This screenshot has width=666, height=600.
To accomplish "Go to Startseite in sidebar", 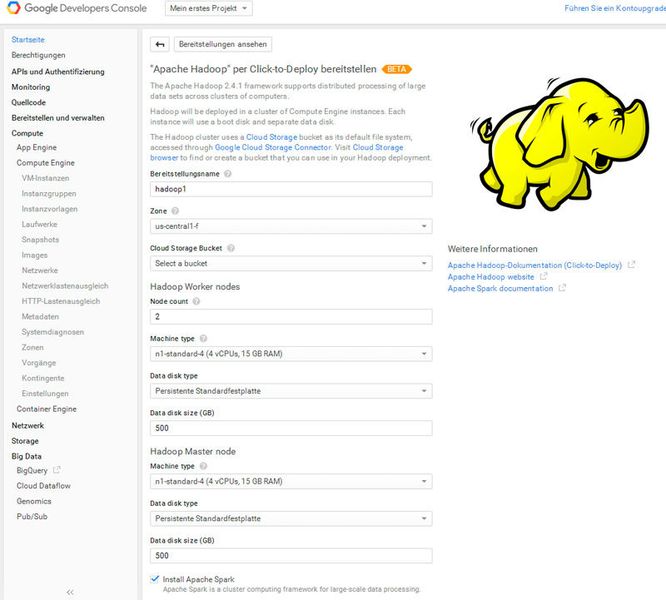I will coord(28,39).
